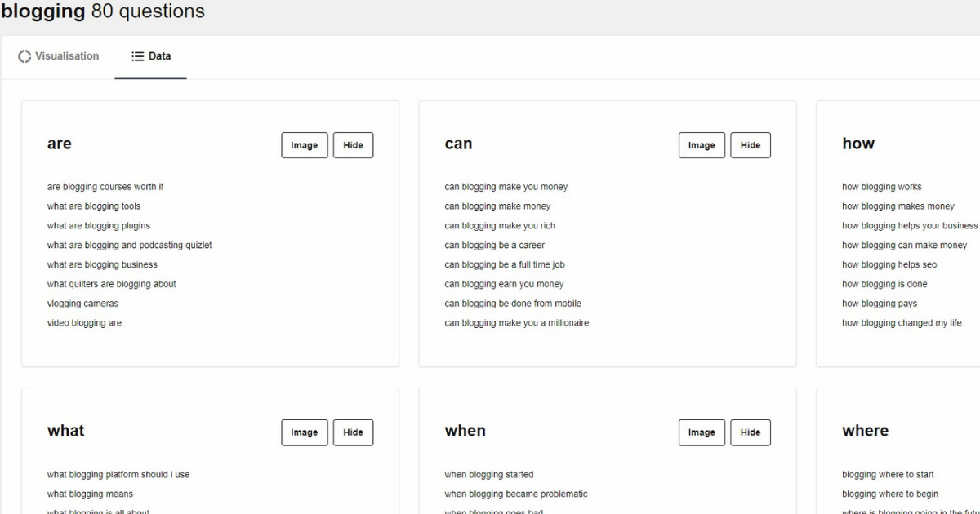The width and height of the screenshot is (980, 514).
Task: Open 'can blogging be done from mobile'
Action: [x=513, y=304]
